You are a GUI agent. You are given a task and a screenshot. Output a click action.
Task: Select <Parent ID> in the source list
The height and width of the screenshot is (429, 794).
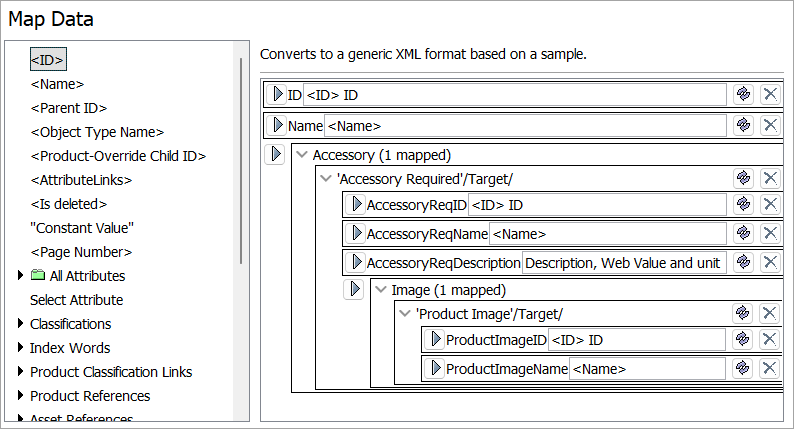[x=68, y=108]
